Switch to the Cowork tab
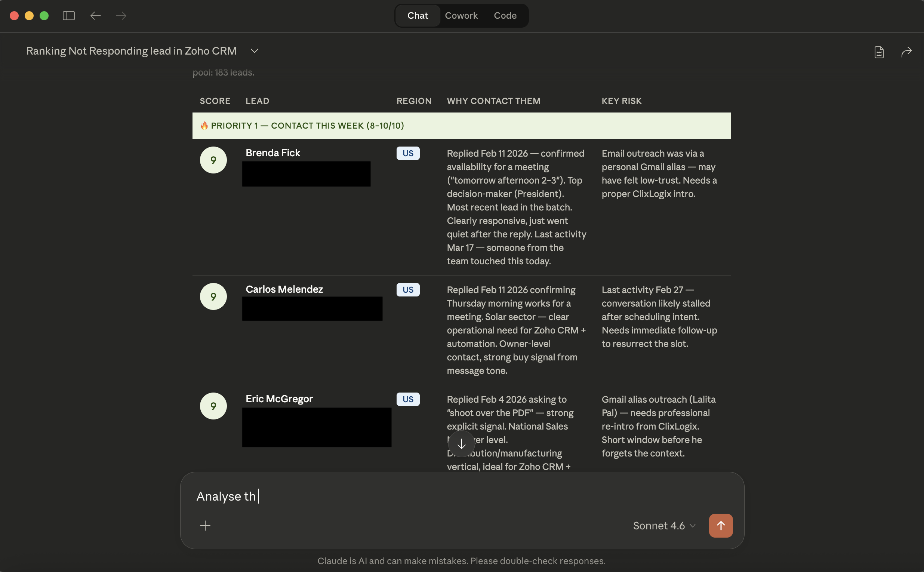The image size is (924, 572). [x=461, y=15]
